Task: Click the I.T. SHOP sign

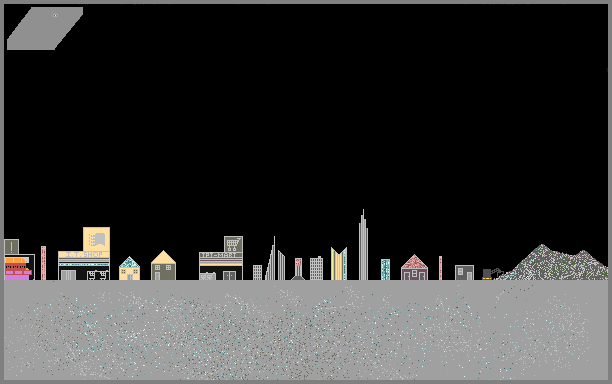Action: pos(84,254)
